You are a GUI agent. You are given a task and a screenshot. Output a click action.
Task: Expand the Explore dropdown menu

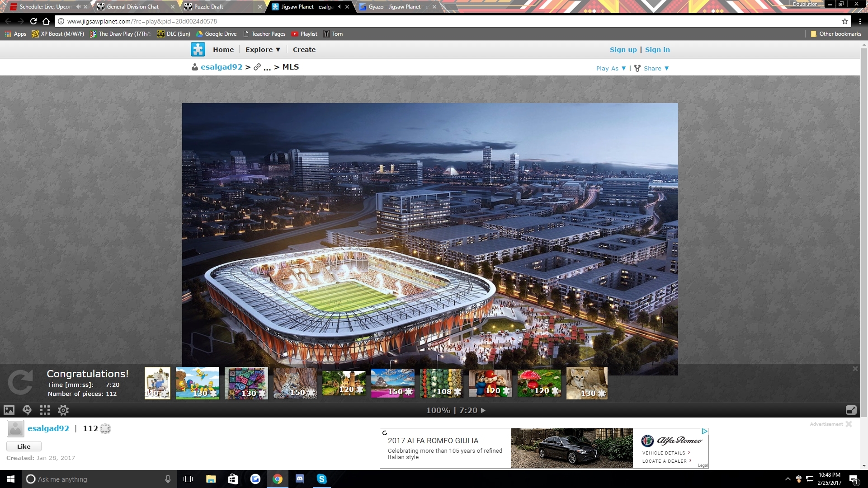point(263,50)
